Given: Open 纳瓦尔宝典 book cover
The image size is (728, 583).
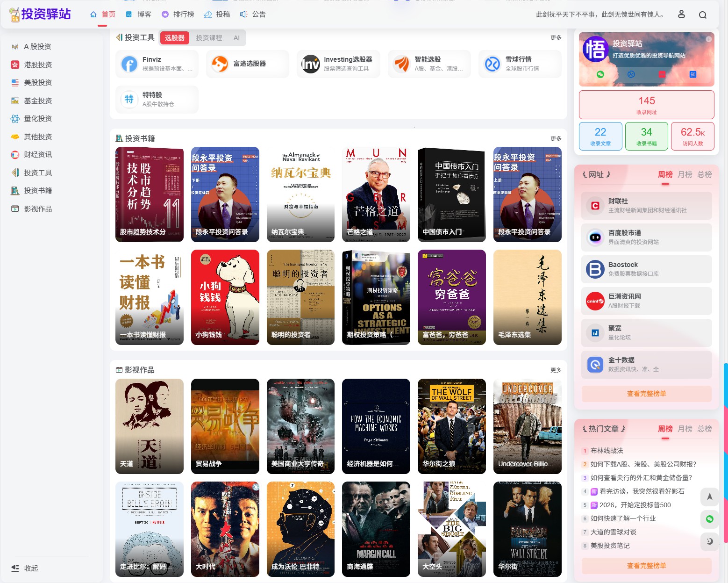Looking at the screenshot, I should pos(300,194).
